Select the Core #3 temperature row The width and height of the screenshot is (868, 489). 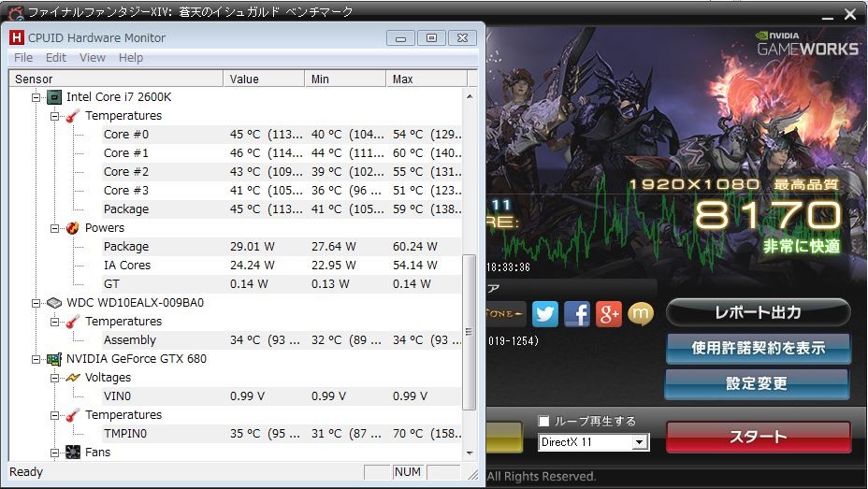pyautogui.click(x=282, y=191)
